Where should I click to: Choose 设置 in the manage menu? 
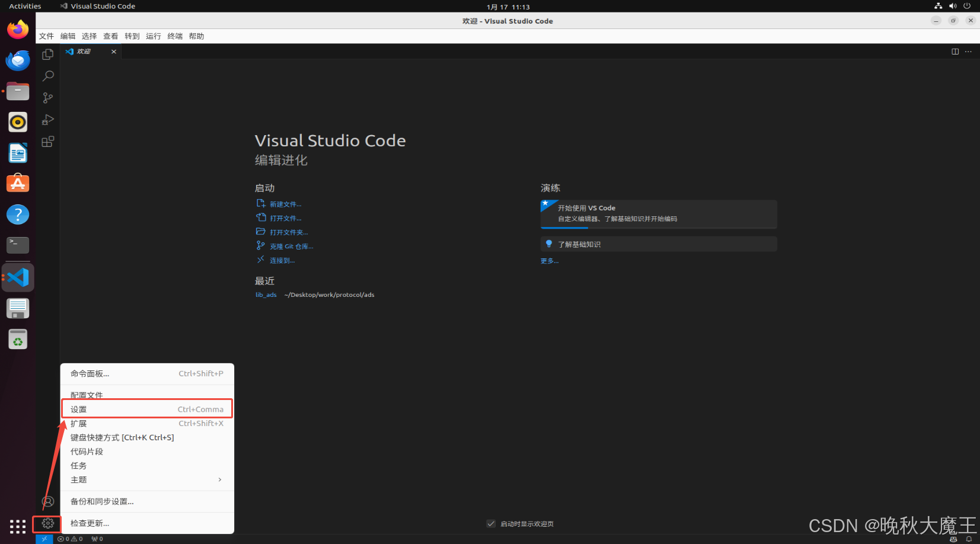(147, 409)
